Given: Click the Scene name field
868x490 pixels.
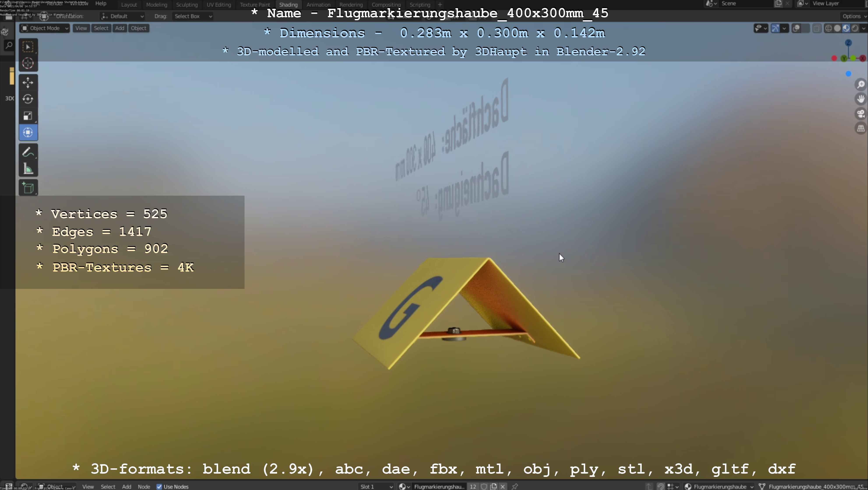Looking at the screenshot, I should point(746,4).
